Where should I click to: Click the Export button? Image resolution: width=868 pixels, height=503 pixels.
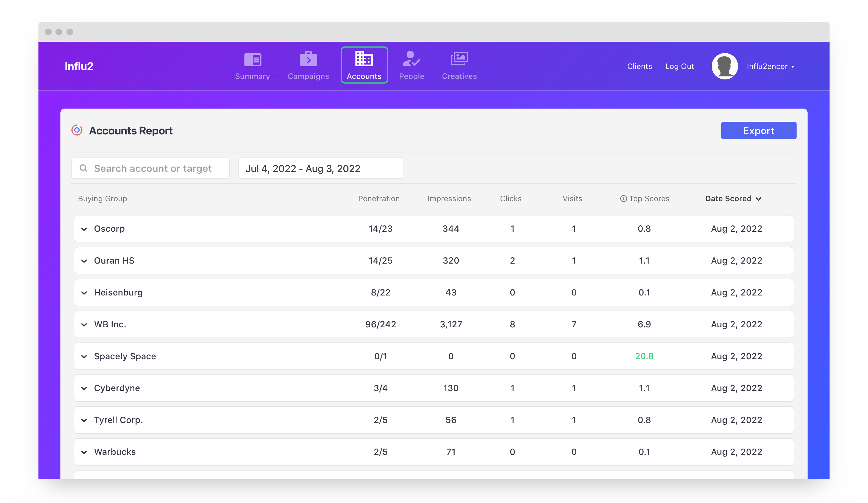pyautogui.click(x=758, y=131)
